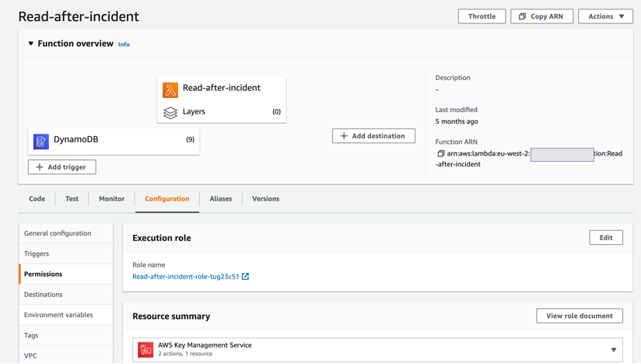Click the orange Lambda function icon
The image size is (641, 364).
point(170,90)
